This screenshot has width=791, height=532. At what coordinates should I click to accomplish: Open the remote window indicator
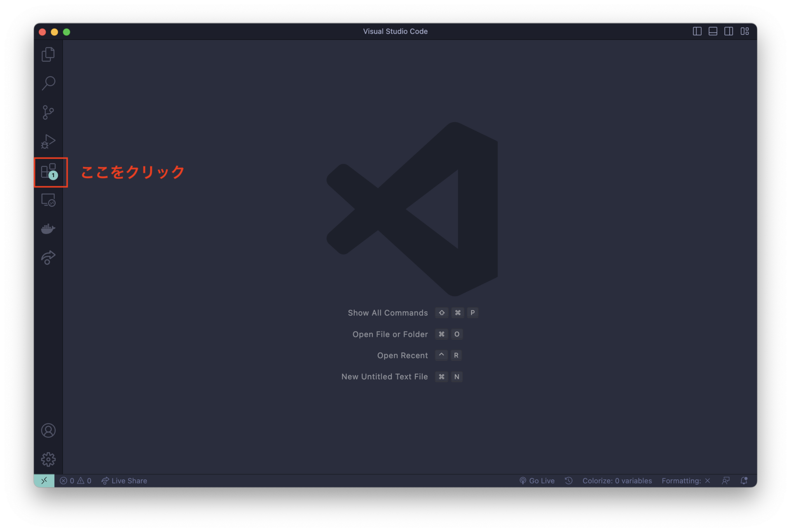(44, 481)
